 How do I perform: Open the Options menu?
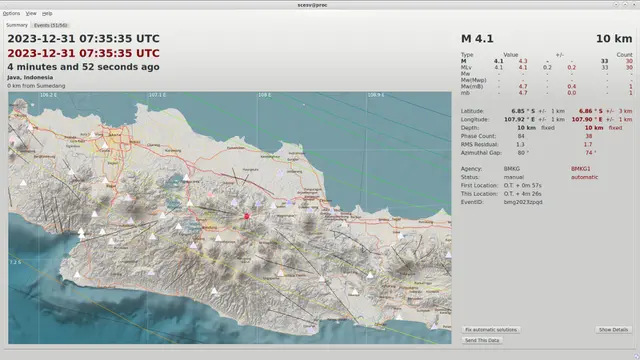coord(11,13)
